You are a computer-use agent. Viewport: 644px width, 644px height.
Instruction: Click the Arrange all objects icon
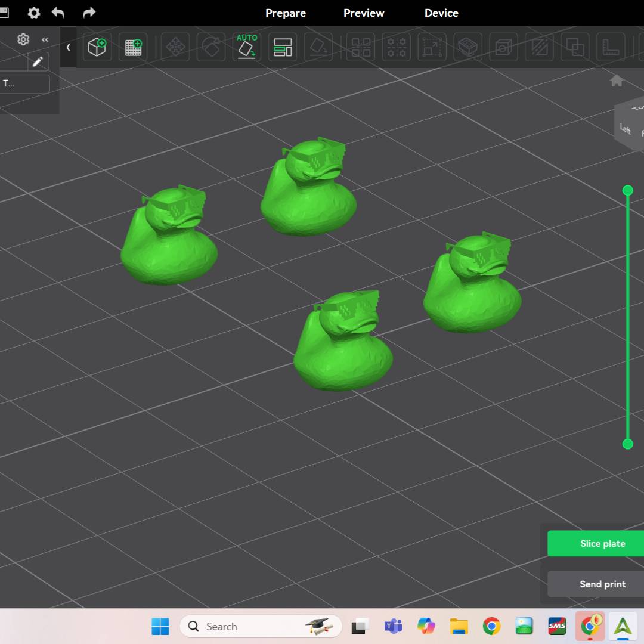(x=283, y=47)
